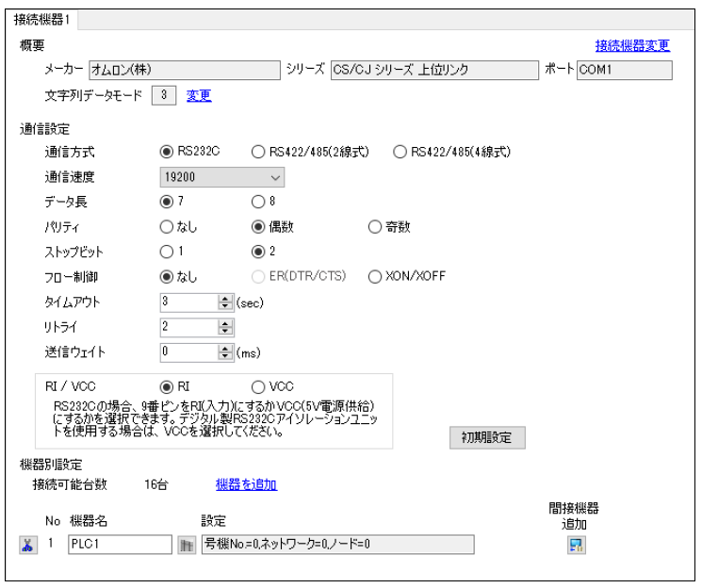The width and height of the screenshot is (702, 588).
Task: Click the delete device icon beside PLC1
Action: (26, 543)
